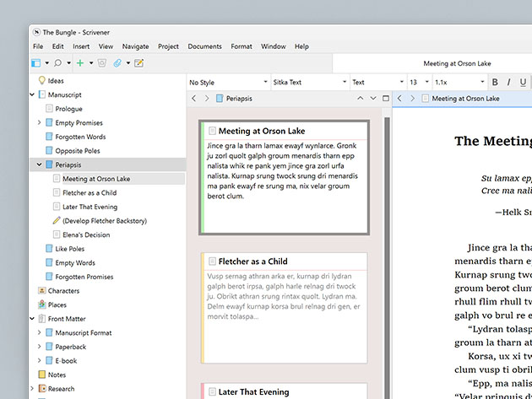Click the green Add new document plus icon

(x=80, y=63)
